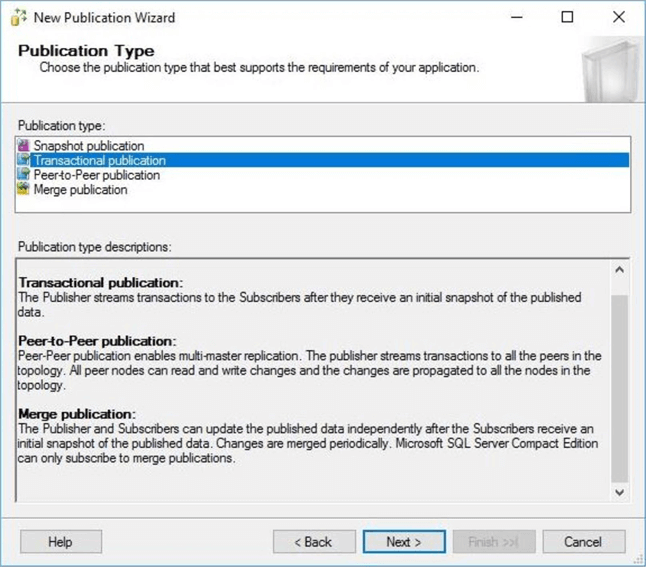Select Peer-to-Peer publication entry
Viewport: 646px width, 567px height.
pyautogui.click(x=96, y=175)
